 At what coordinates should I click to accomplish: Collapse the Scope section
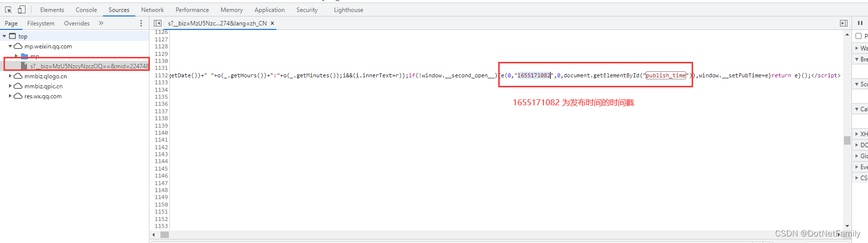[857, 84]
